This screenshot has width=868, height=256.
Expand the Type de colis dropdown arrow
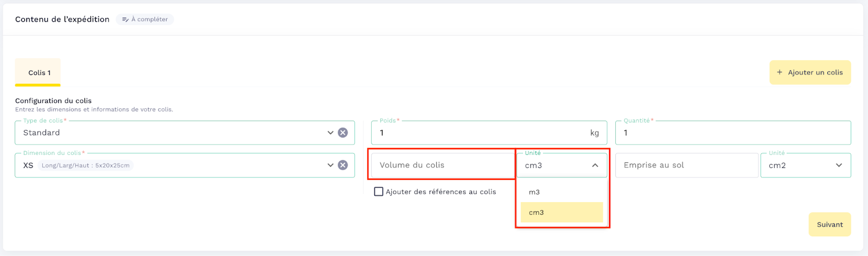tap(330, 133)
